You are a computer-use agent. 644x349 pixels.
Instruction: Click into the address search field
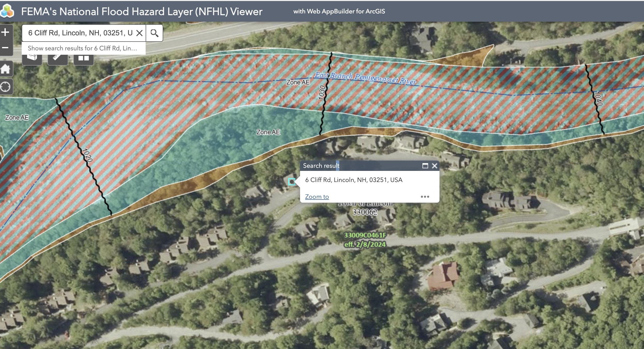(80, 33)
